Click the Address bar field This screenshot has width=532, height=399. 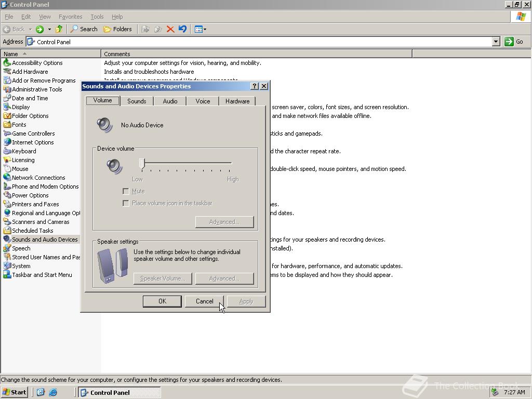[x=259, y=42]
